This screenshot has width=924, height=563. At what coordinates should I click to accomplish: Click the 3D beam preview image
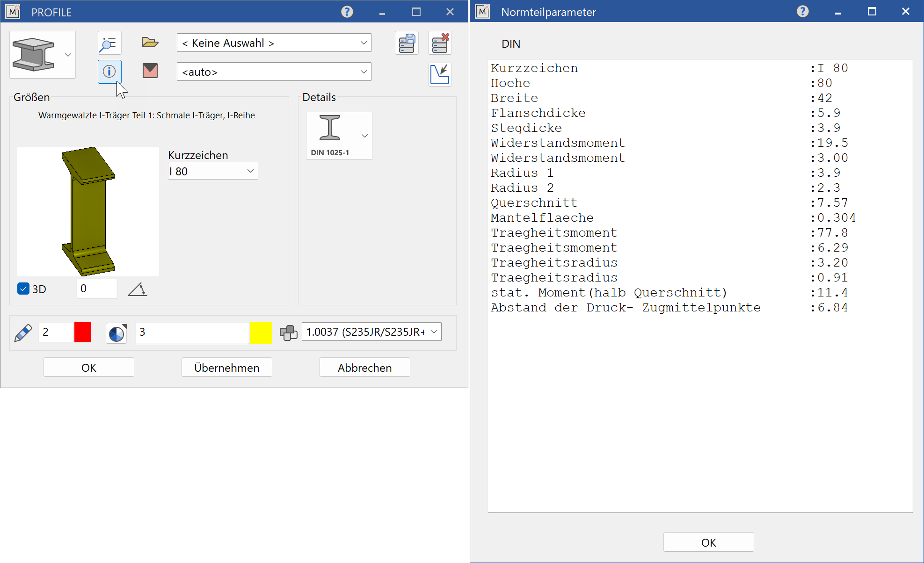(88, 211)
